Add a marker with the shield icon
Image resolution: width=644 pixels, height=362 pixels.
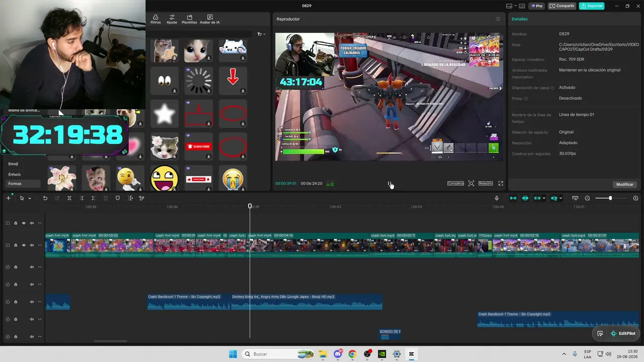(x=118, y=198)
